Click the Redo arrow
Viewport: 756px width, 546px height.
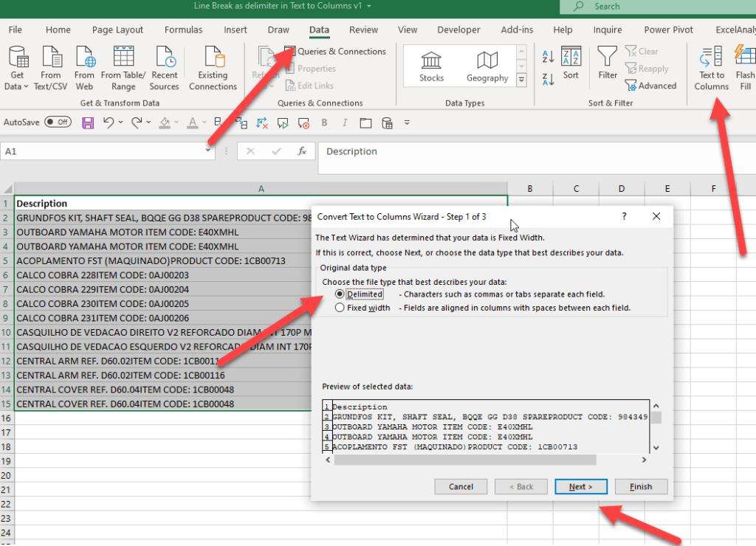[x=137, y=123]
